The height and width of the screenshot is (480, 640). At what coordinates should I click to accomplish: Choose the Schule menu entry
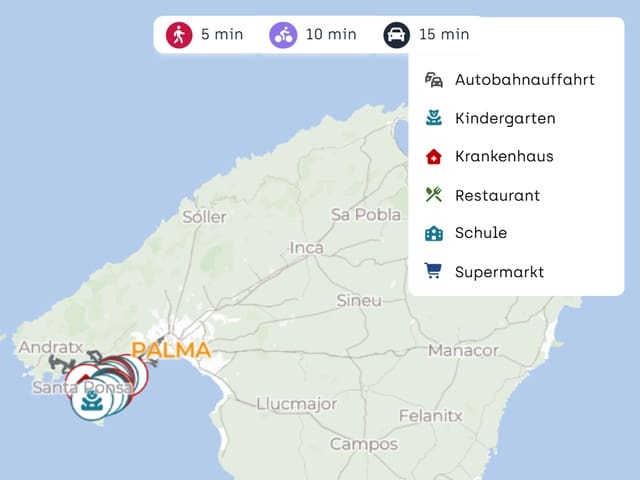(x=516, y=233)
